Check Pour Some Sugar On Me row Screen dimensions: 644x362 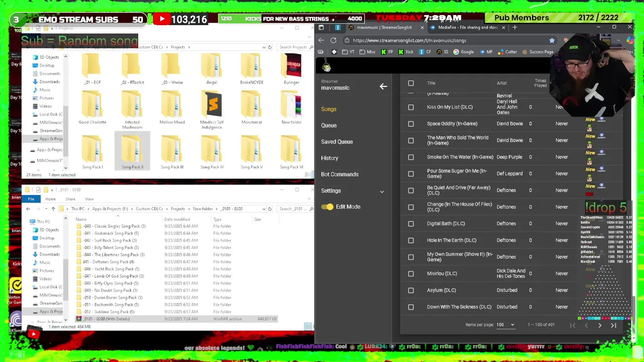click(x=411, y=173)
